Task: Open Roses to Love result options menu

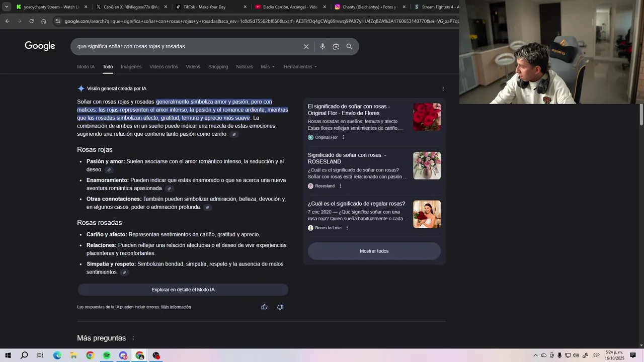Action: [347, 228]
